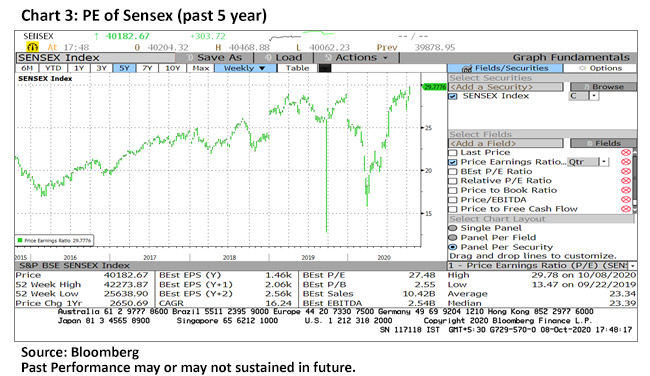Open the Options tab

600,68
